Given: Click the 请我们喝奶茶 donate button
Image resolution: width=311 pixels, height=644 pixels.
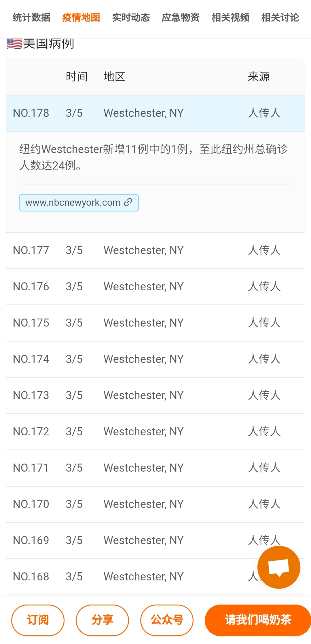Looking at the screenshot, I should (258, 620).
